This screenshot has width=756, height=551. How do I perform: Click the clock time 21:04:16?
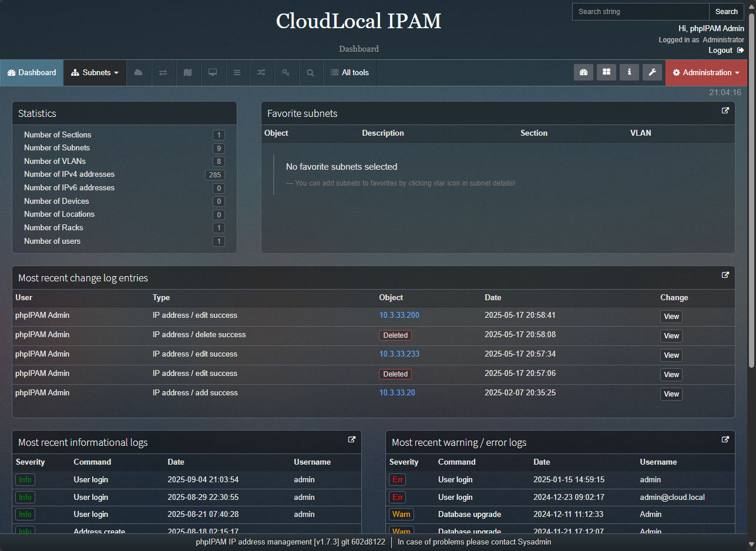tap(725, 92)
